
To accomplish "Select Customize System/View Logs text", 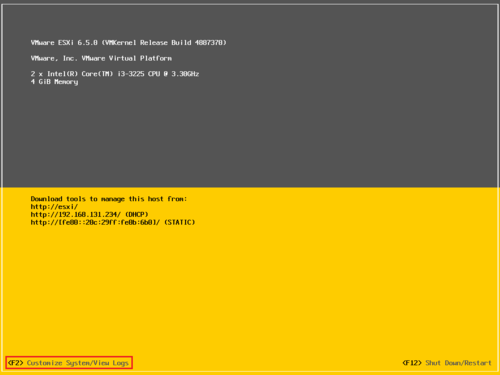I will 78,363.
